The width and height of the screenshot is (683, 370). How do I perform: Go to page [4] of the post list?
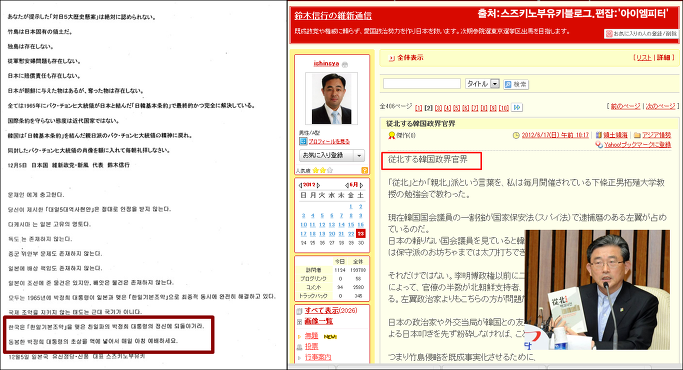pos(447,108)
